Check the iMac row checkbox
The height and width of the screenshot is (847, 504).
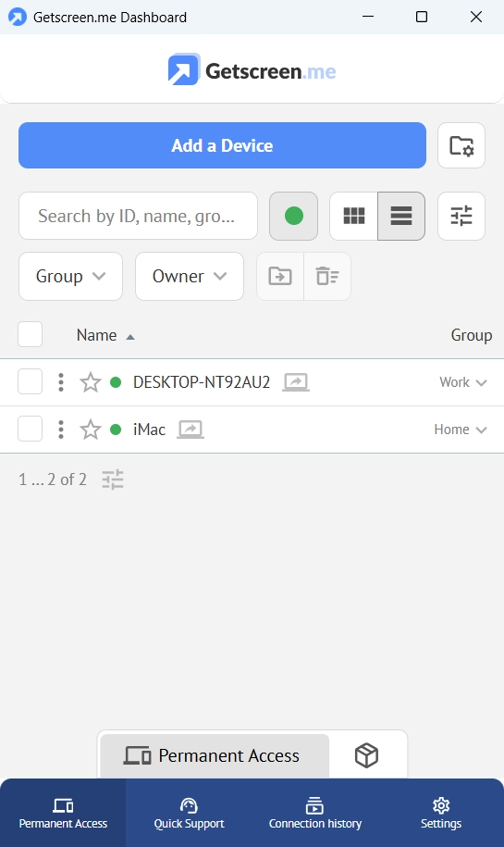31,429
